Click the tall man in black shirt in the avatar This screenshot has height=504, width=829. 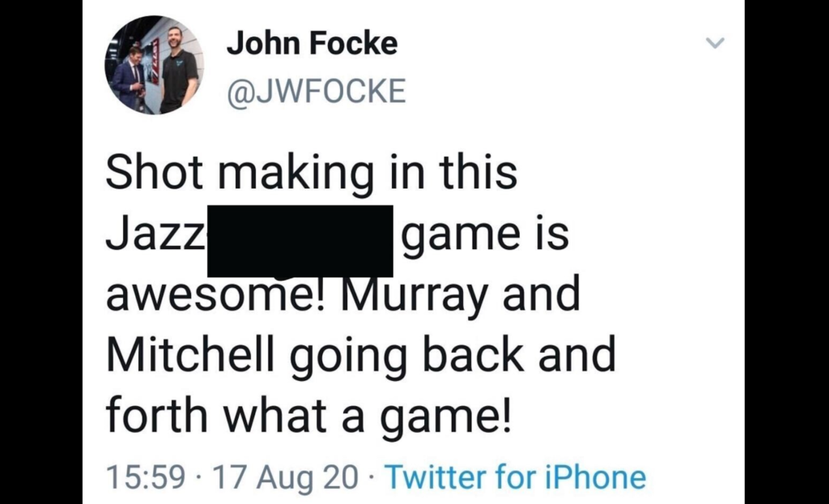177,69
